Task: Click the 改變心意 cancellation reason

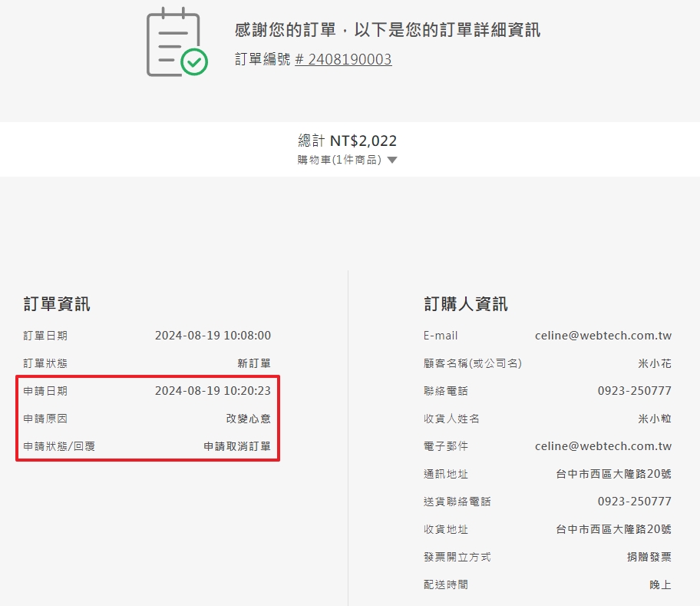Action: 248,419
